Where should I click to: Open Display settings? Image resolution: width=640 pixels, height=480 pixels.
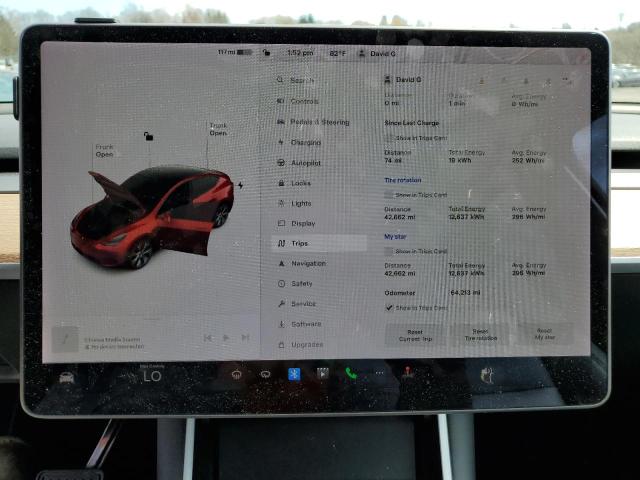(303, 223)
